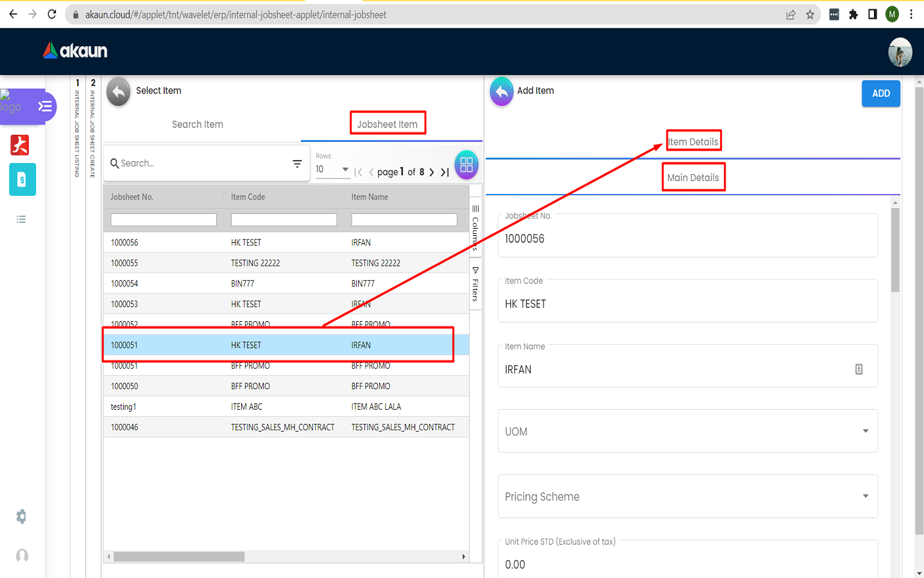The height and width of the screenshot is (578, 924).
Task: Click the back arrow beside Select Item
Action: [118, 91]
